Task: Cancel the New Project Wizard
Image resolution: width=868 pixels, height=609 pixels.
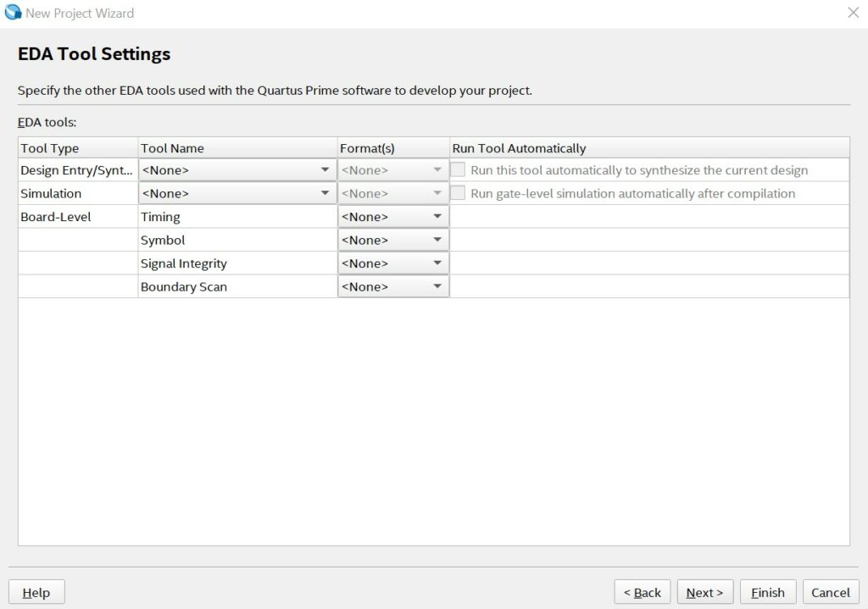Action: 830,592
